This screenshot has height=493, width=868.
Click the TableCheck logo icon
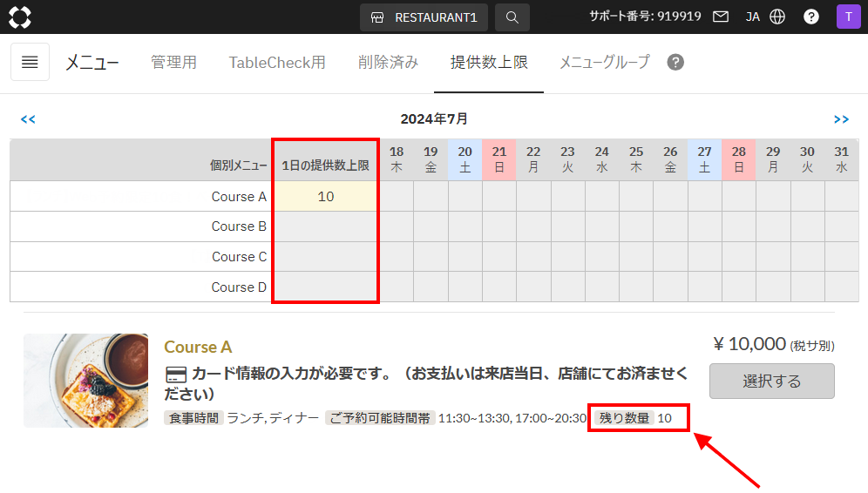[x=20, y=17]
